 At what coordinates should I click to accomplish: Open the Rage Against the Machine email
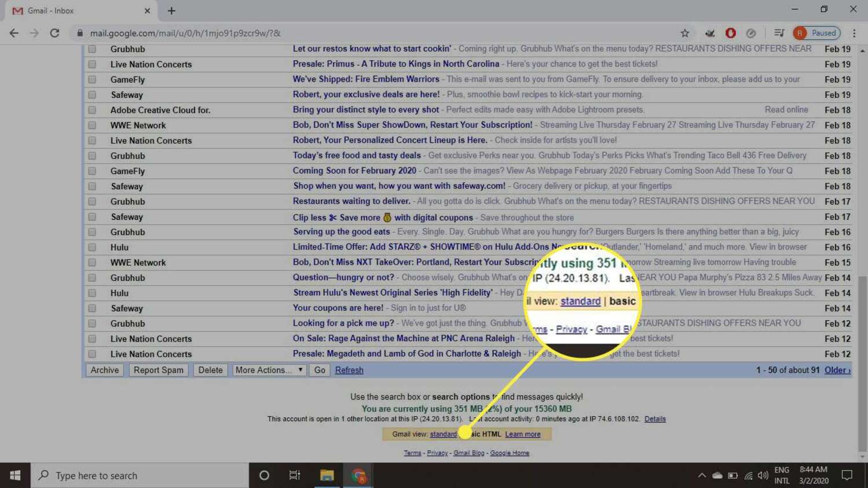[x=404, y=338]
